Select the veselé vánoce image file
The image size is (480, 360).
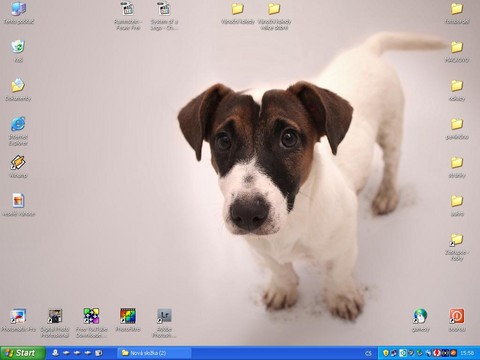click(18, 201)
